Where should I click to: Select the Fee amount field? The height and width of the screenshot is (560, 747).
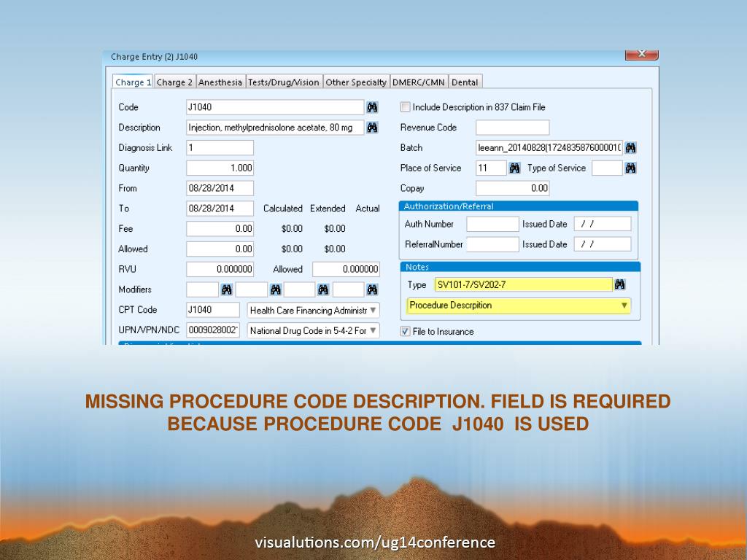(220, 228)
